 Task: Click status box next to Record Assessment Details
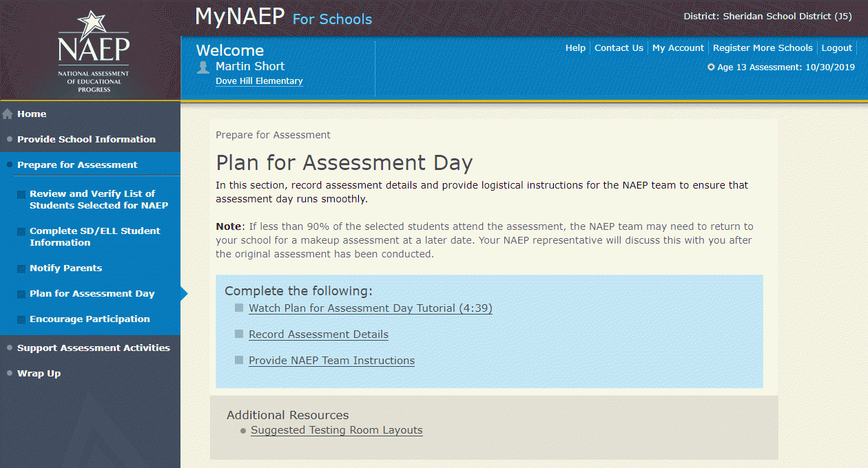pos(239,334)
